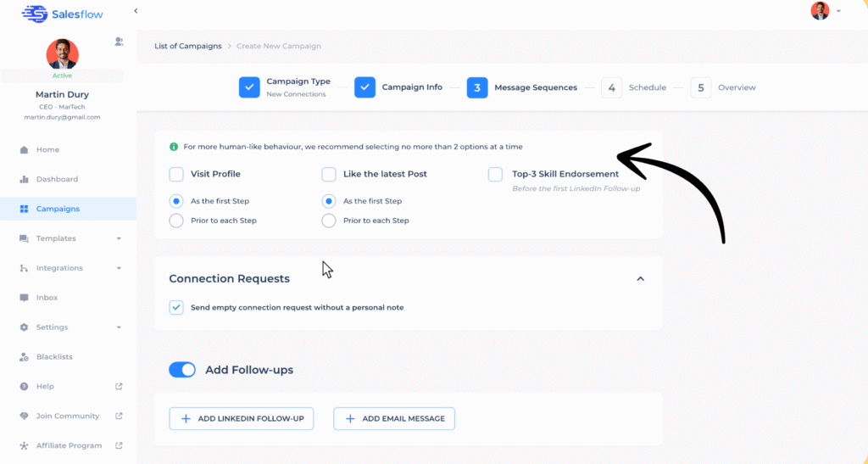Select 'Prior to each Step' under Visit Profile
The height and width of the screenshot is (464, 868).
point(176,221)
